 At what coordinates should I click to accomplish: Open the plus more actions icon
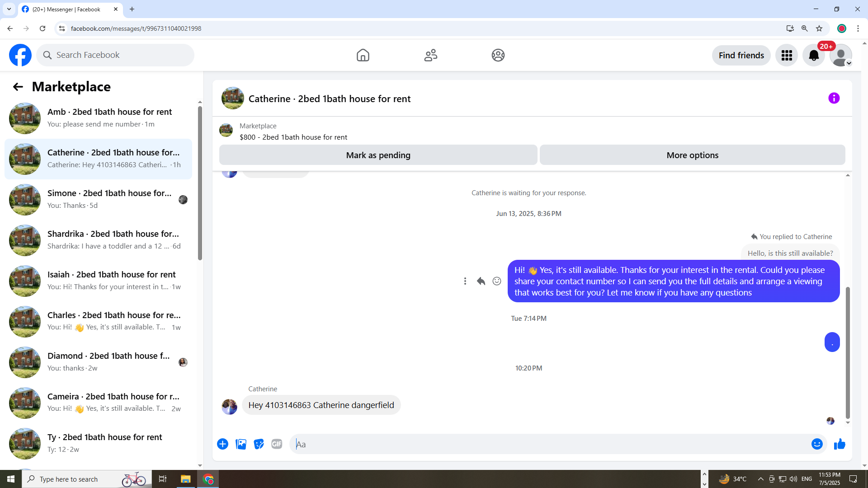point(222,444)
